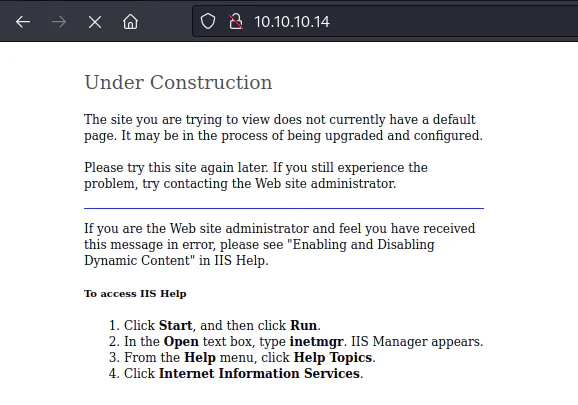
Task: Open the tracking protection shield icon
Action: (208, 21)
